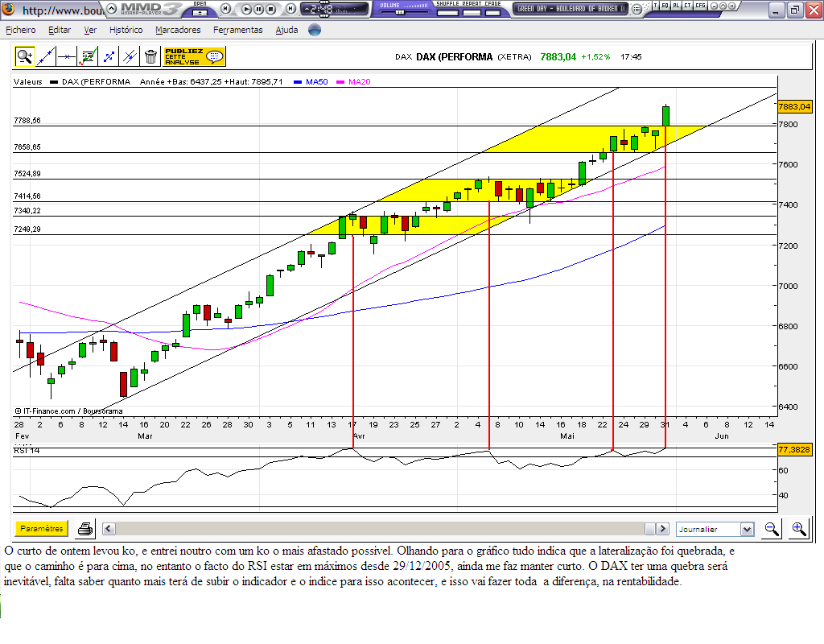Click the 7658,65 level label
This screenshot has height=644, width=824.
[27, 147]
